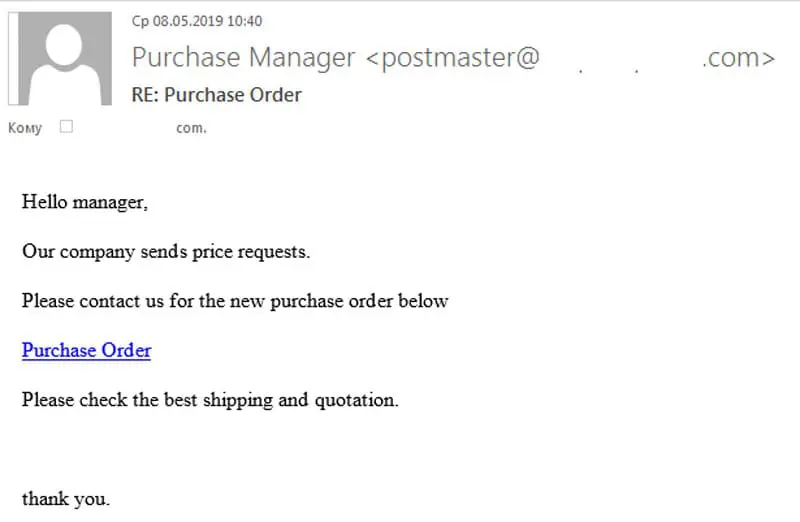Click the recipient address ending "com."
The image size is (800, 522).
click(191, 128)
